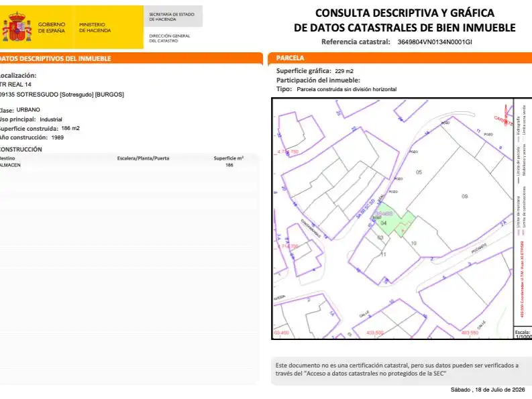Image resolution: width=532 pixels, height=399 pixels.
Task: Click the 'DIRECCIÓN GENERAL DEL CATASTRO' text
Action: [x=169, y=38]
